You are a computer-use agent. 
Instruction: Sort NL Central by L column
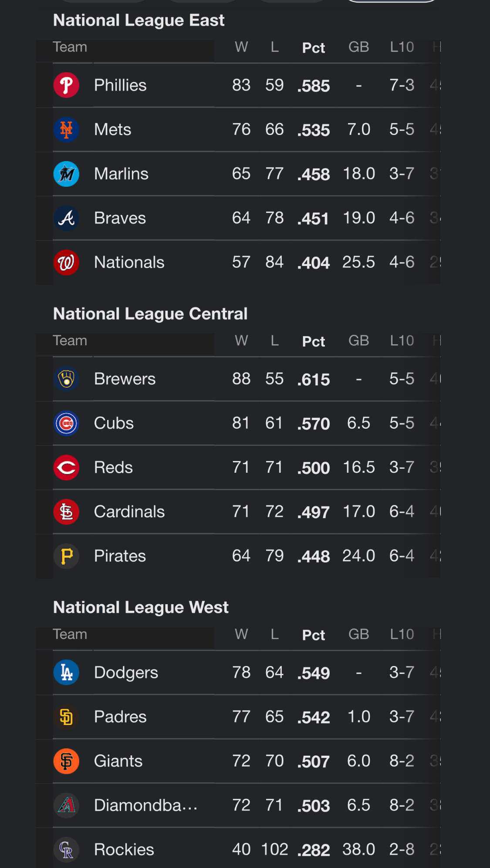(x=274, y=340)
